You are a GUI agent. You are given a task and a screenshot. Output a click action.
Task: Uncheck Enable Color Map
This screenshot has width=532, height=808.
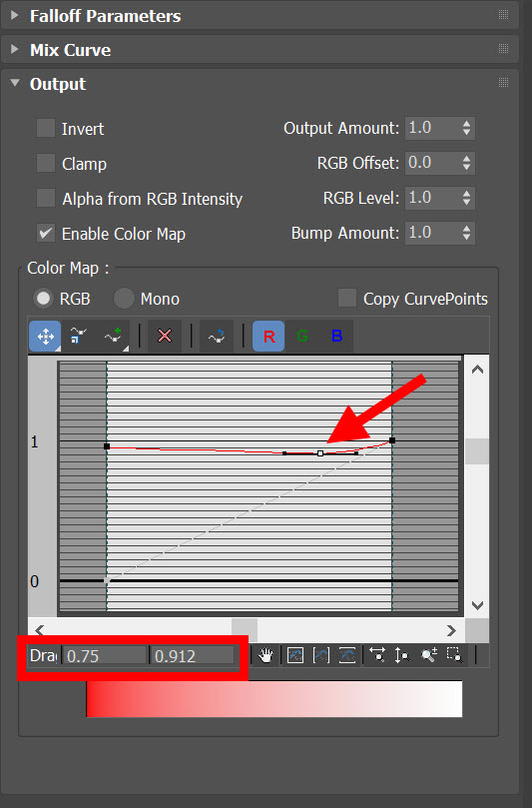coord(46,234)
